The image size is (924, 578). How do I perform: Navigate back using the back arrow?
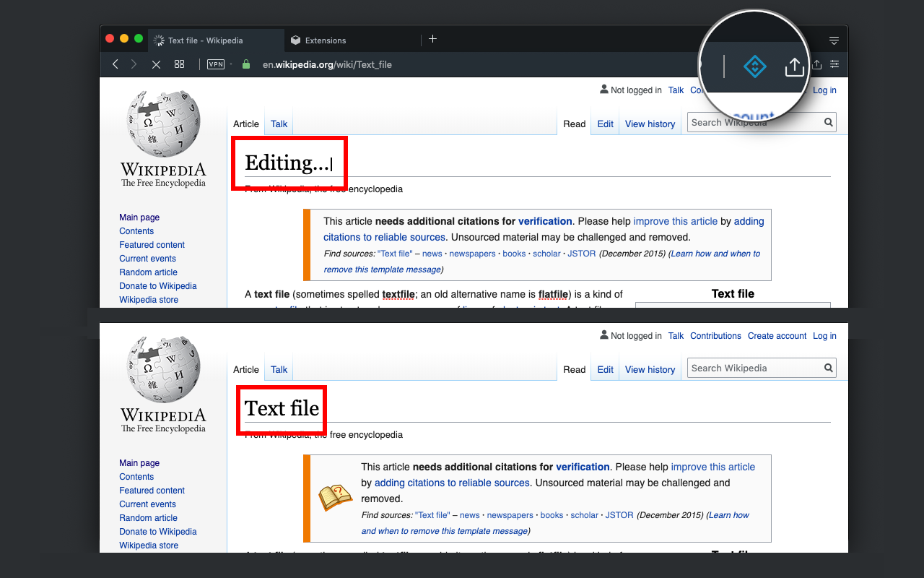[x=115, y=64]
